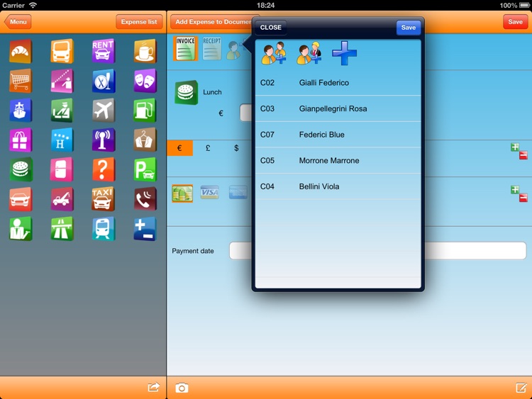Pick customer C05 Morrone Marrone

(338, 161)
